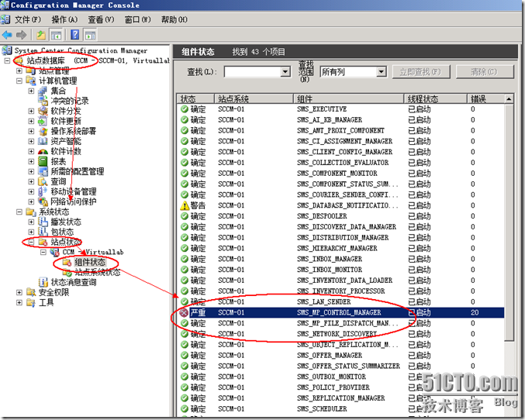Screen dimensions: 525x420
Task: Toggle the show/hide console tree icon
Action: [x=57, y=35]
